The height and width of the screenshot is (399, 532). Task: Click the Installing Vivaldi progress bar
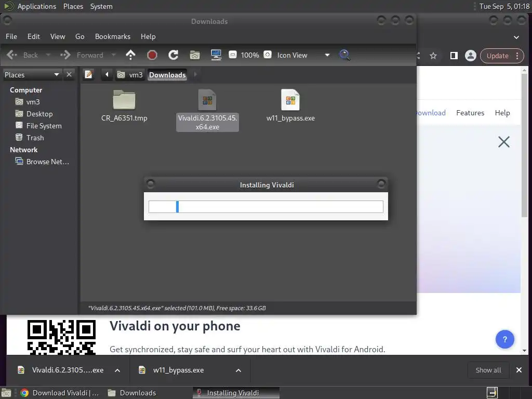coord(265,207)
